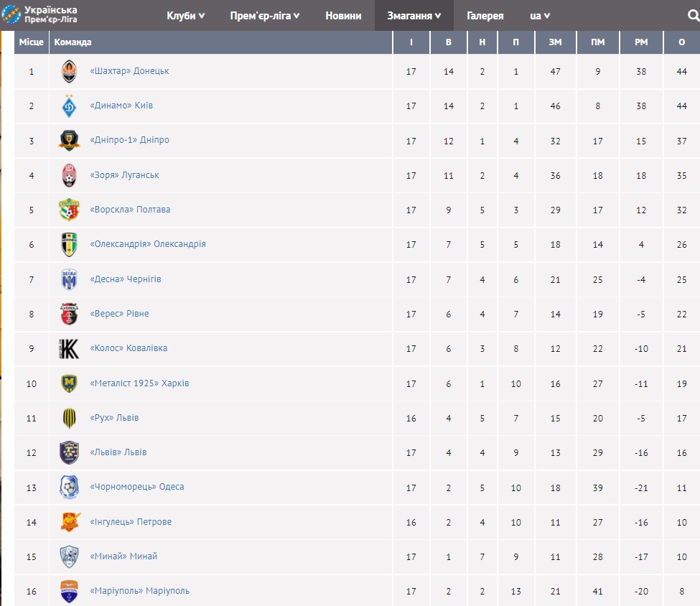Open the «Десна» Чернігів team link
Image resolution: width=700 pixels, height=606 pixels.
(x=126, y=279)
